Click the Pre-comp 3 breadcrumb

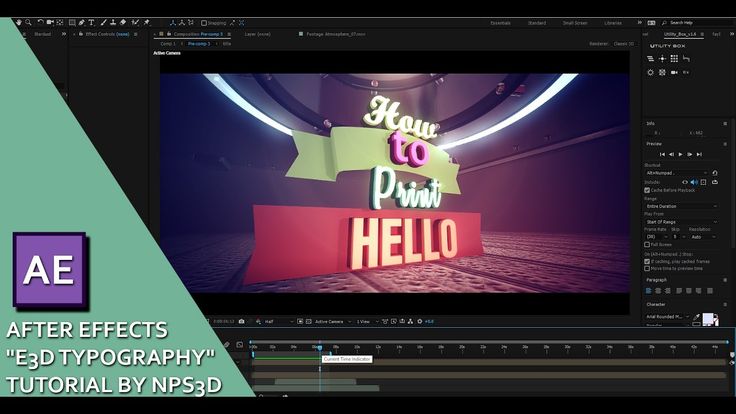[197, 44]
